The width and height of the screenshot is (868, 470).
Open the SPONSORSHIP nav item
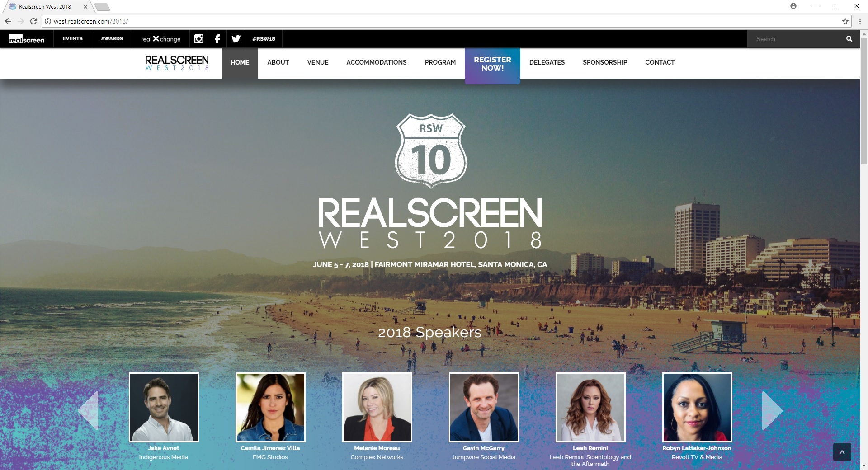coord(605,63)
